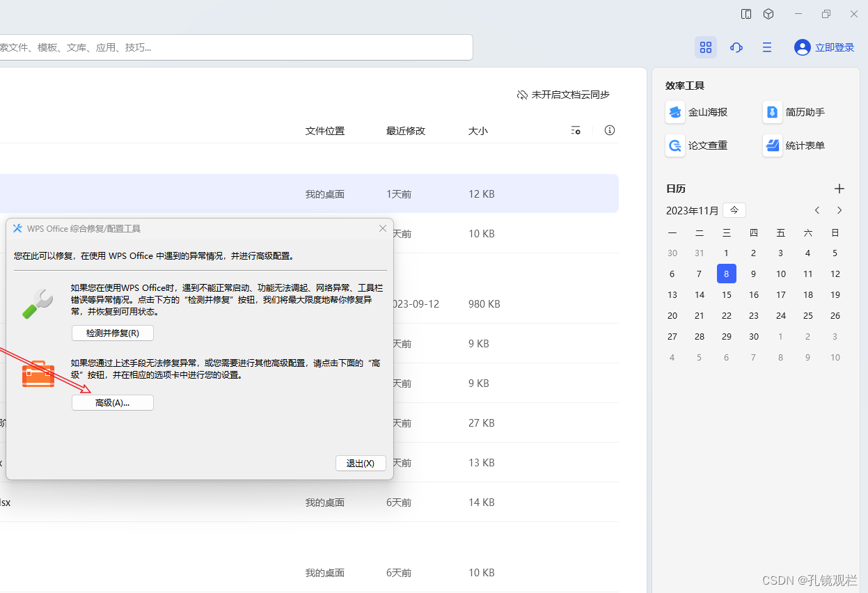Select calendar date 22
This screenshot has width=868, height=593.
727,316
